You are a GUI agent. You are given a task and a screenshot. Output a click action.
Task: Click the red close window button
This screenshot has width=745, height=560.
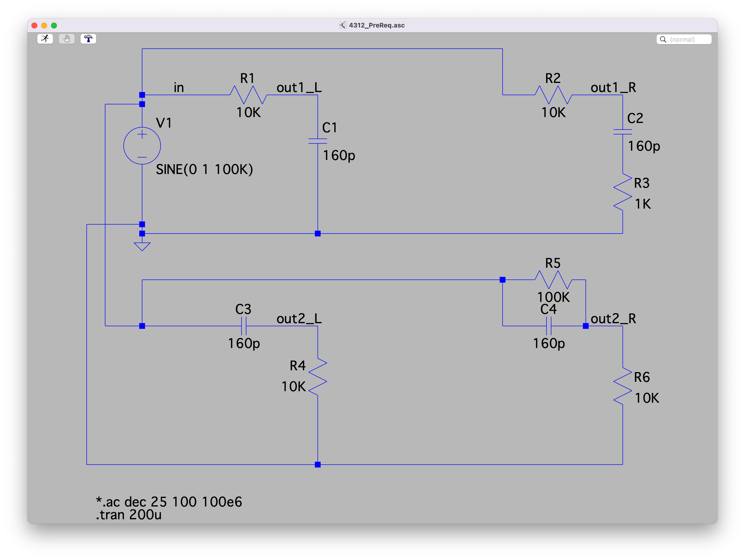pyautogui.click(x=34, y=26)
